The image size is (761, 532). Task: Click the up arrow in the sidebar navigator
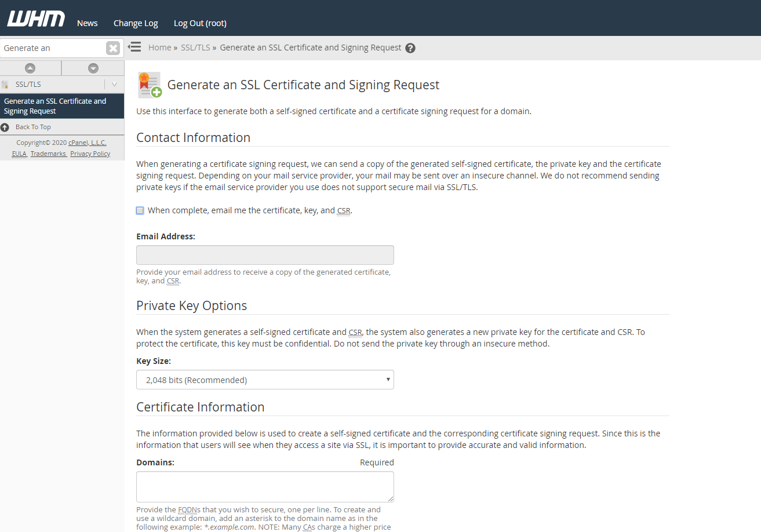pos(31,68)
